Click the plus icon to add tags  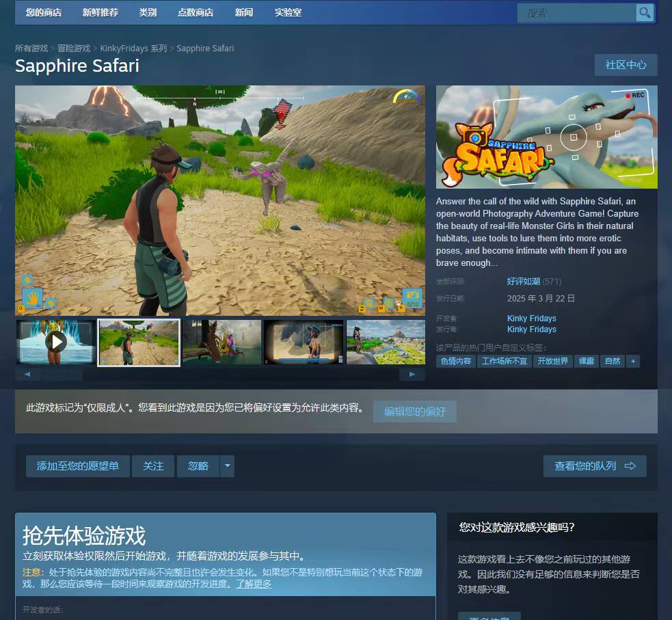coord(632,361)
